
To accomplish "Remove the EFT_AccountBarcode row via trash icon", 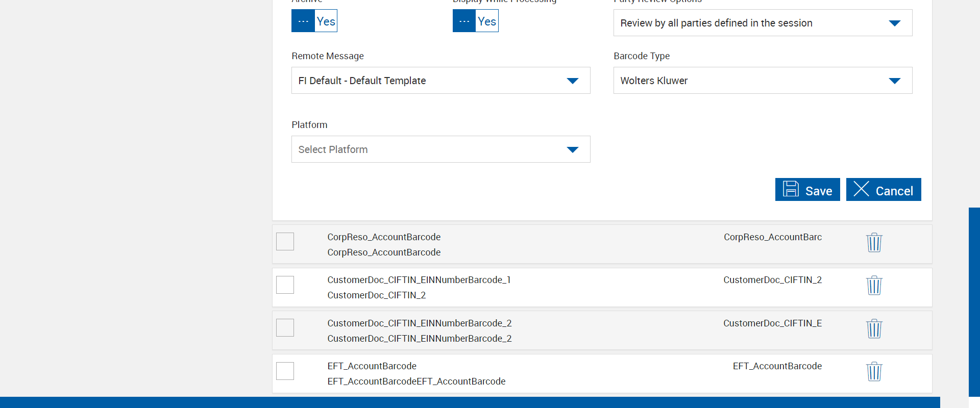I will (x=874, y=371).
